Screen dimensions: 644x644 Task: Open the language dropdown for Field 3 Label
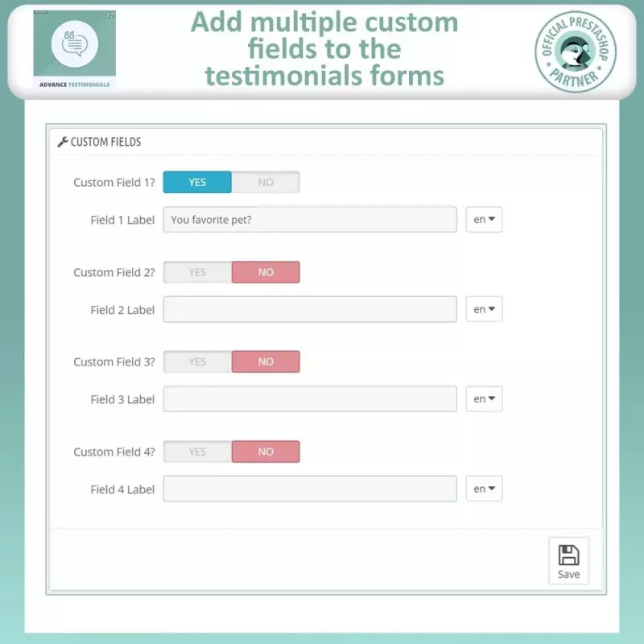[484, 398]
